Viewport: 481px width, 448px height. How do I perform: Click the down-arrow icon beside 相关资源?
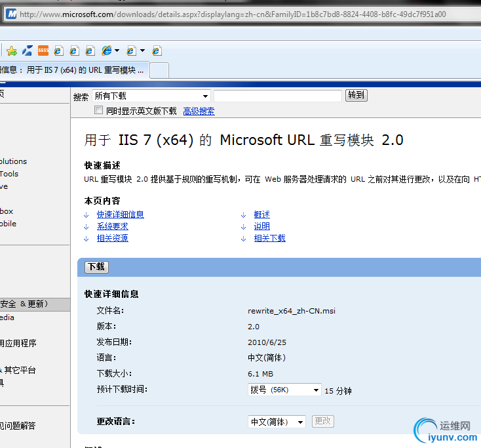pyautogui.click(x=87, y=239)
